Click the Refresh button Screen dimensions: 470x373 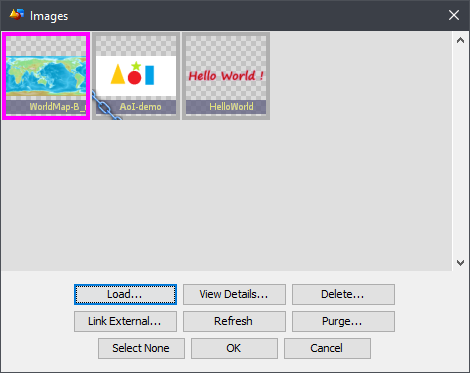234,321
